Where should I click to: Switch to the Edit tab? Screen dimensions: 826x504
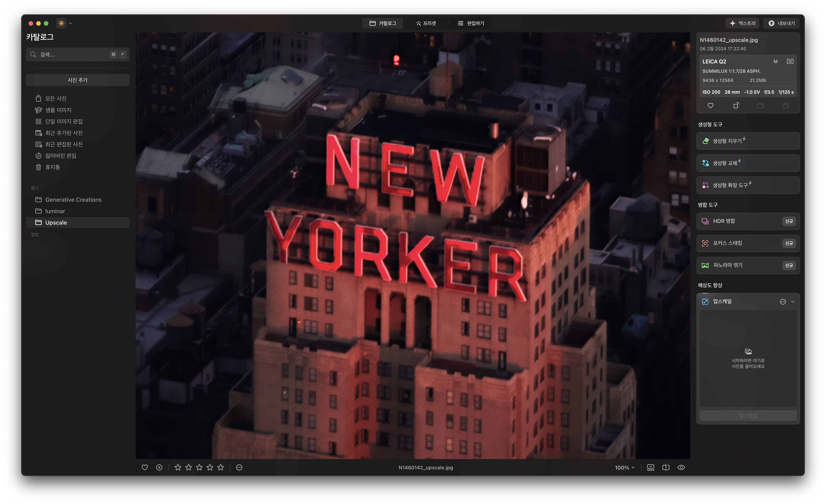[471, 23]
